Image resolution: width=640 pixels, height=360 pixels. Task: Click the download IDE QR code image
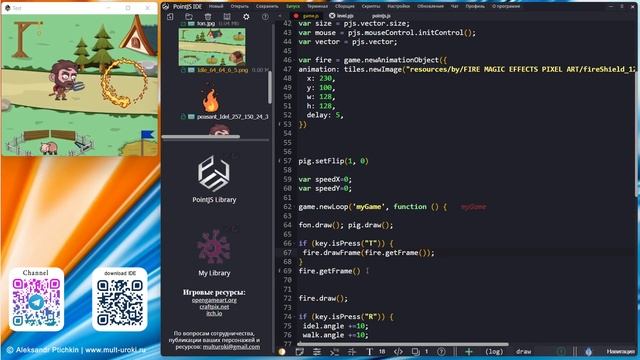coord(120,302)
